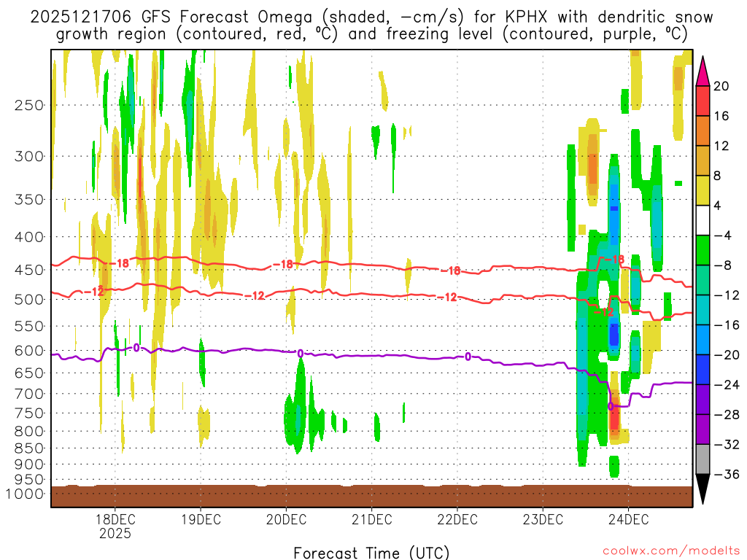Click the brown ground surface band
Viewport: 747px width, 560px height.
click(x=371, y=496)
